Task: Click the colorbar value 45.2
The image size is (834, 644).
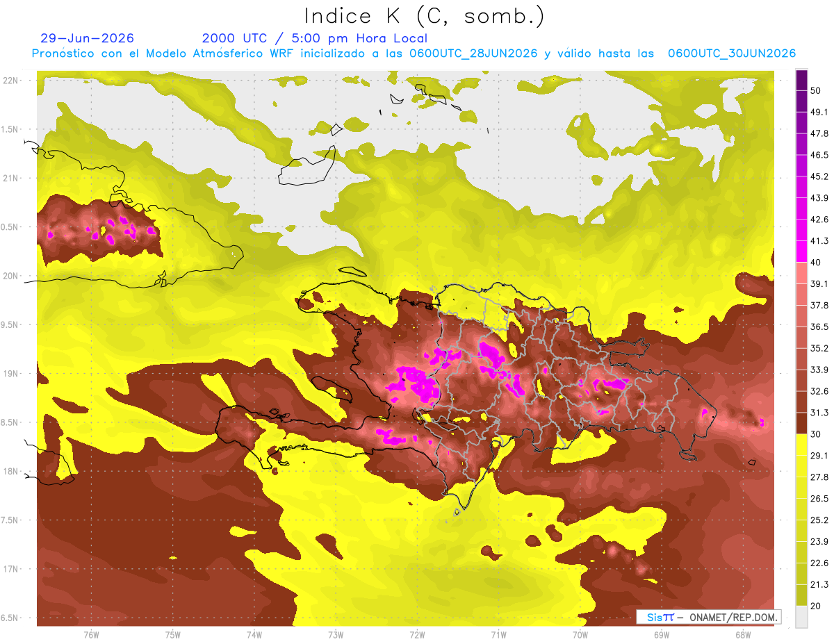Action: click(x=819, y=176)
